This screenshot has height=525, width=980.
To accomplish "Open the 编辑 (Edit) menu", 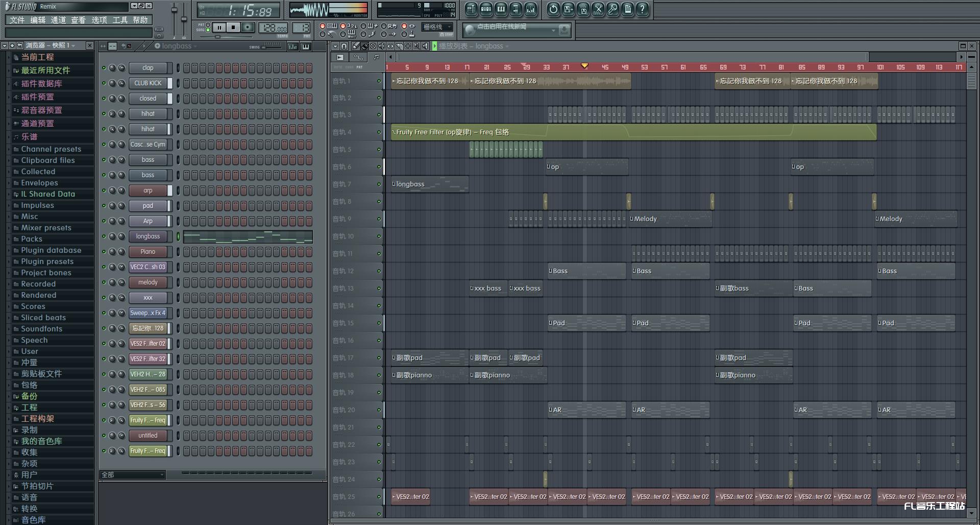I will 38,20.
